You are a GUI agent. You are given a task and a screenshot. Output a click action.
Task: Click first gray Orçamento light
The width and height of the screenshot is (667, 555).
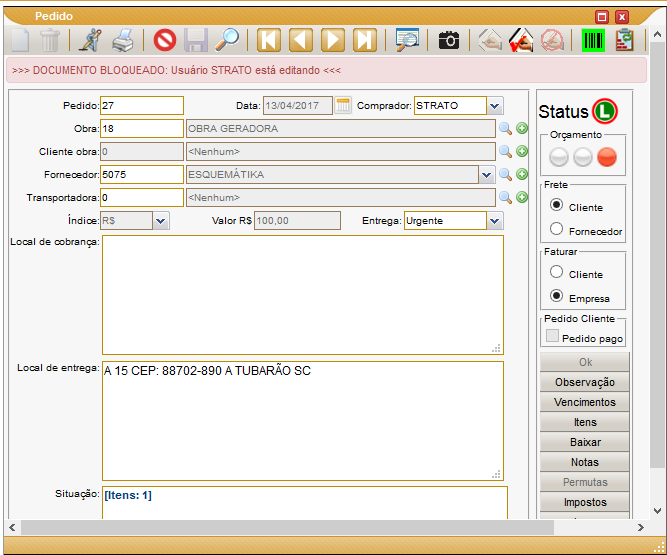pyautogui.click(x=559, y=157)
